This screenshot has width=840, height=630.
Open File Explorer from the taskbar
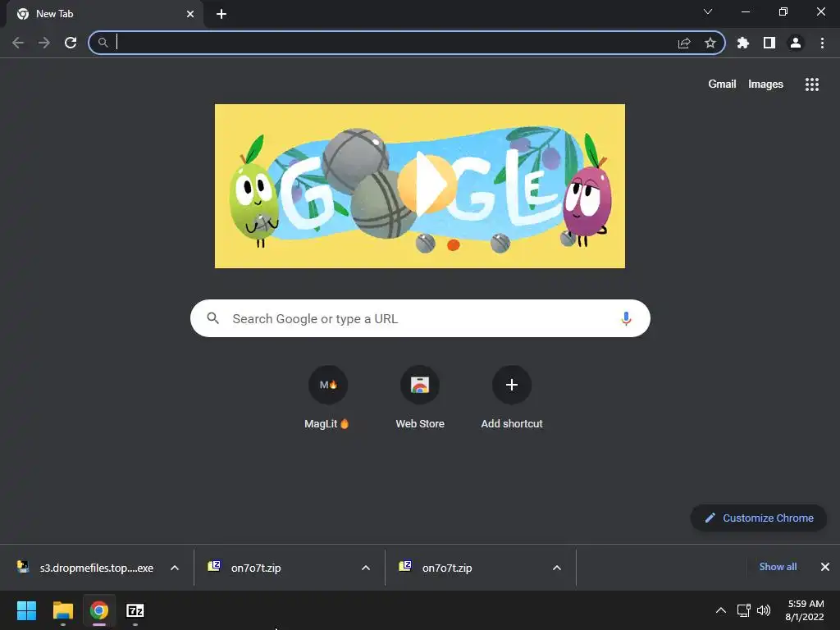pyautogui.click(x=62, y=610)
